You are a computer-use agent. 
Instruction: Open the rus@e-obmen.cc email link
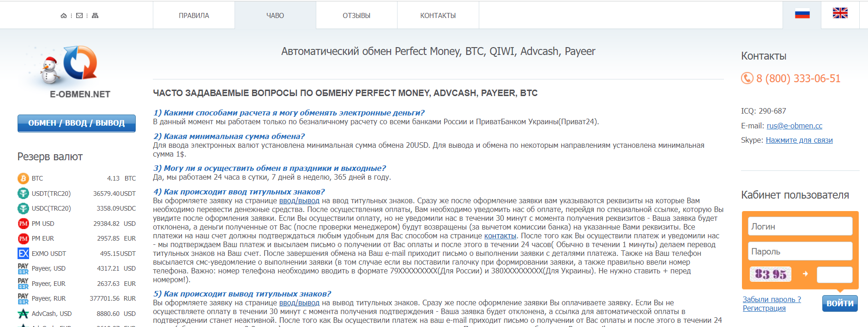[x=795, y=126]
